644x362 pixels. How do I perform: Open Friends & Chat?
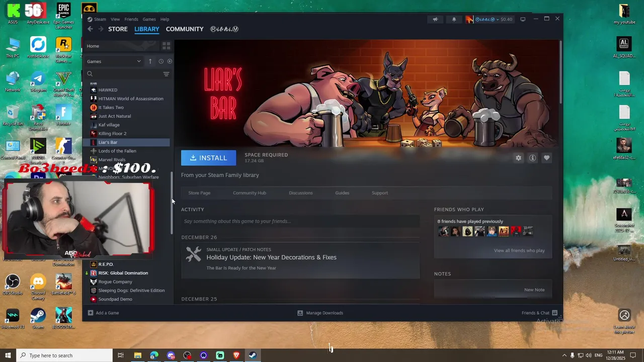tap(539, 313)
